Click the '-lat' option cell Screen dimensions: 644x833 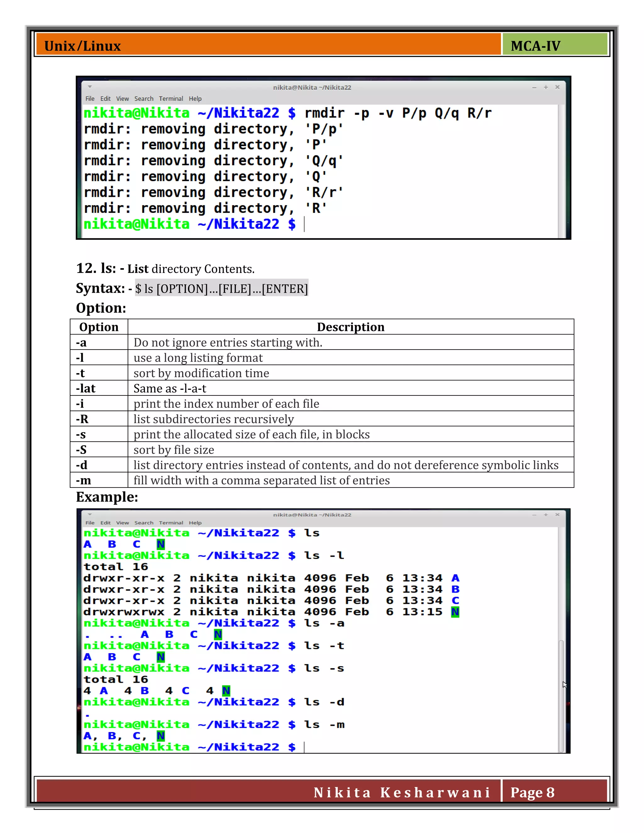(99, 388)
